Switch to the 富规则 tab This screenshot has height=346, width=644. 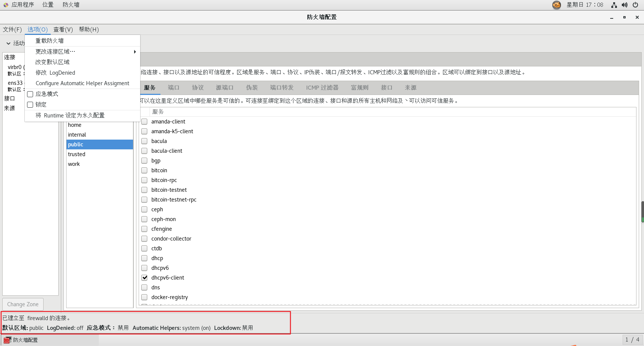click(x=360, y=87)
